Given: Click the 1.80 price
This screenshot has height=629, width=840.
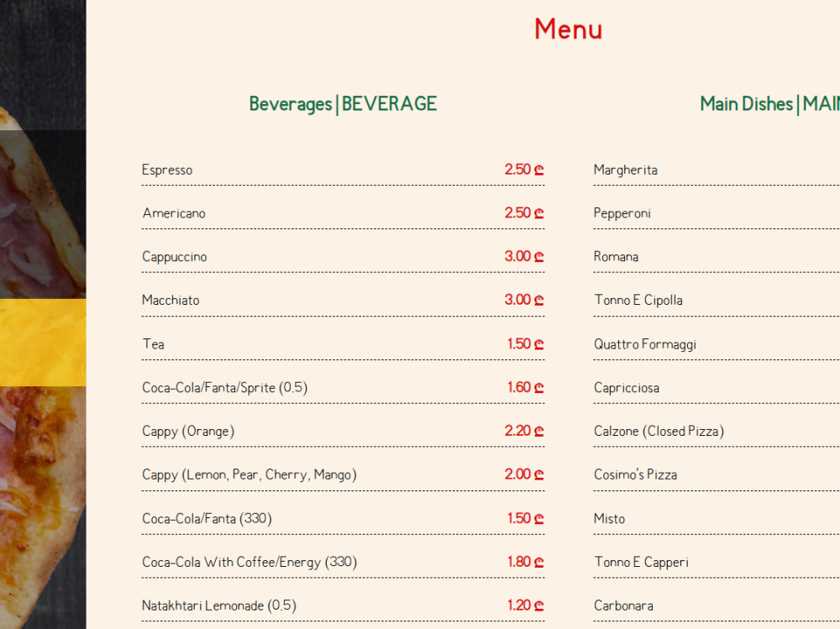Looking at the screenshot, I should [526, 562].
